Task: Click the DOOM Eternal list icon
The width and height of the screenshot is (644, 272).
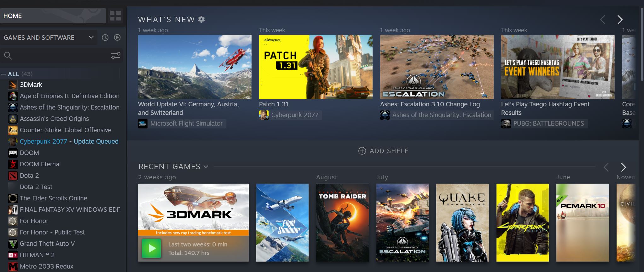Action: click(13, 164)
